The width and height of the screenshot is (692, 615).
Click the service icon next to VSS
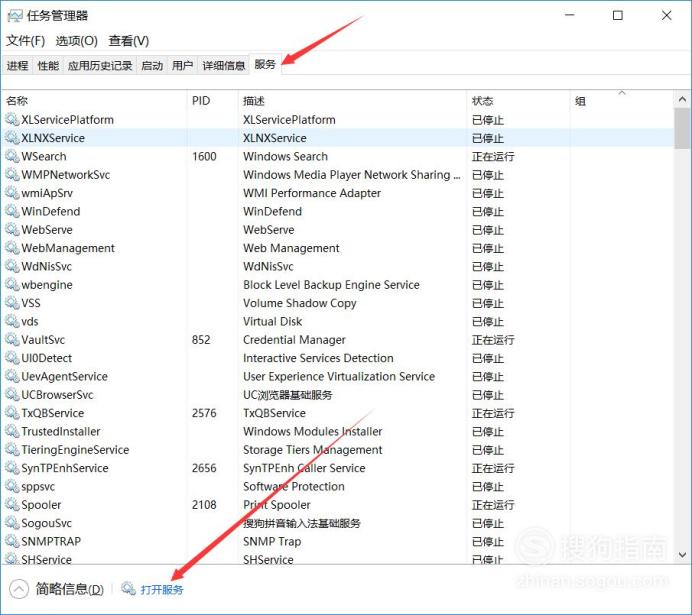pyautogui.click(x=12, y=303)
